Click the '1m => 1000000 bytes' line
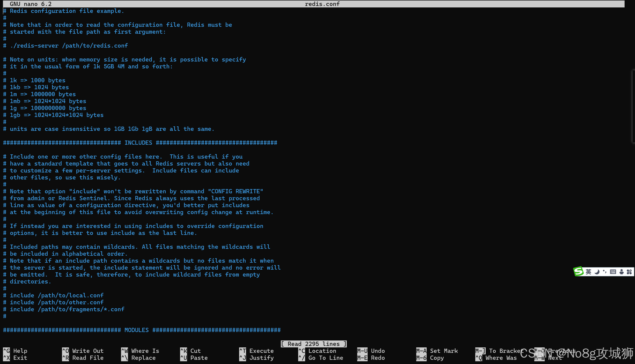The image size is (635, 364). tap(39, 94)
